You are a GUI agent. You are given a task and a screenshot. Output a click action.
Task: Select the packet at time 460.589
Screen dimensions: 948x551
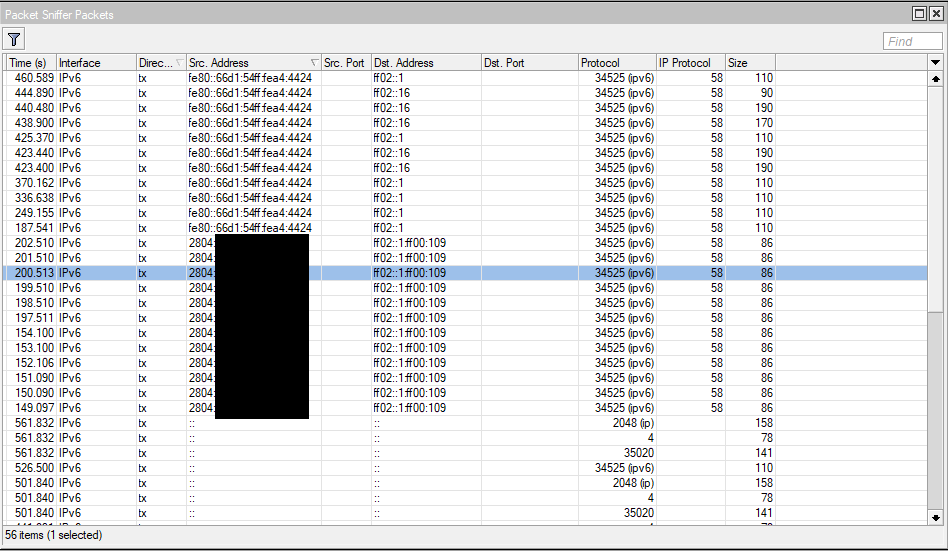coord(464,78)
